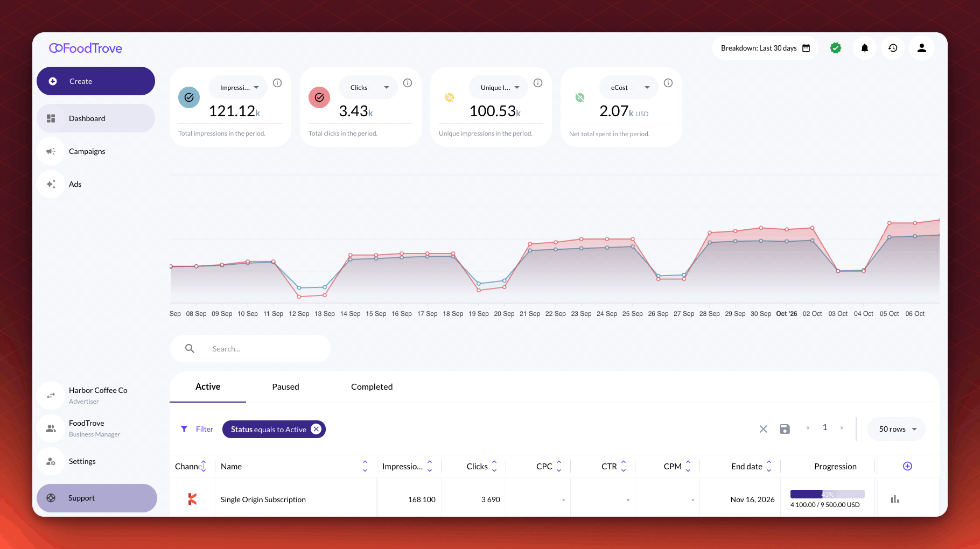980x549 pixels.
Task: Click the save filter disk icon
Action: point(785,429)
